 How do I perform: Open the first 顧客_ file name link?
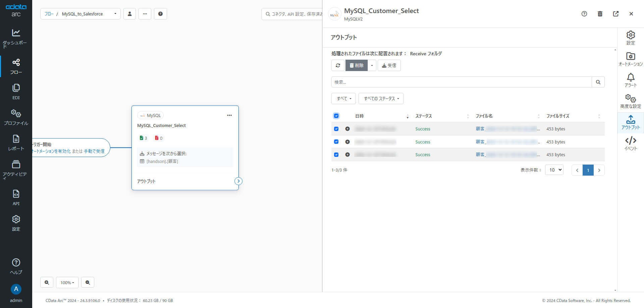click(508, 129)
